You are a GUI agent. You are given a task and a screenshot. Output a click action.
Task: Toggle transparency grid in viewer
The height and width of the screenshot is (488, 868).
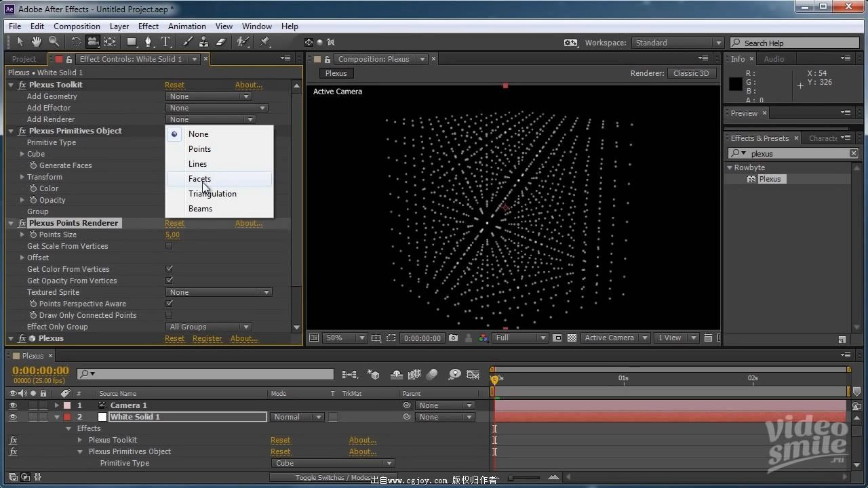pos(572,338)
